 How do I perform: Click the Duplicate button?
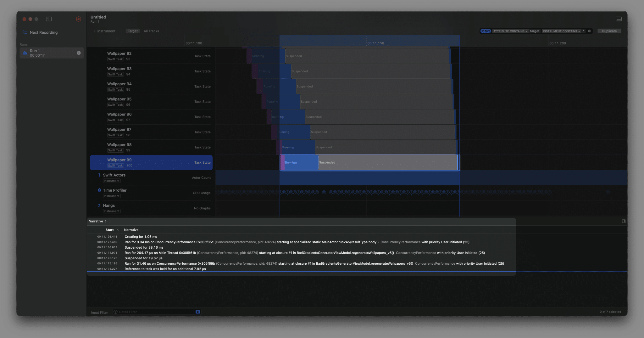tap(609, 31)
